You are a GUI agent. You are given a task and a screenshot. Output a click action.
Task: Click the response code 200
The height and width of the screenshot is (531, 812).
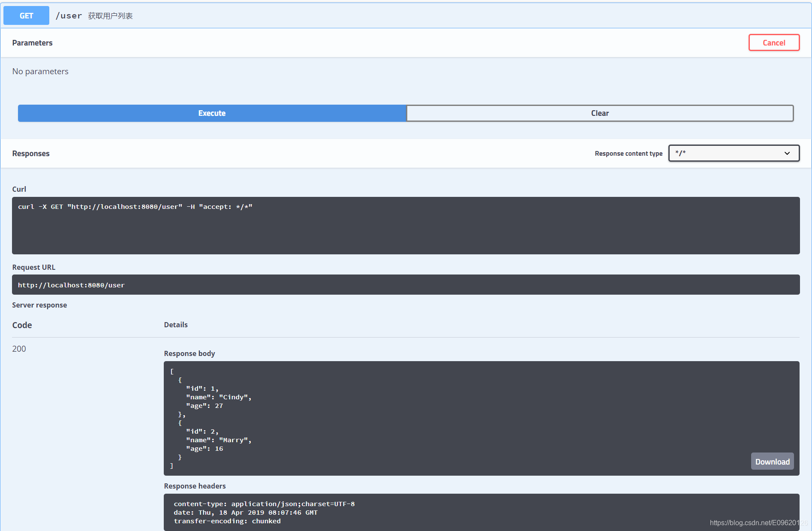19,349
